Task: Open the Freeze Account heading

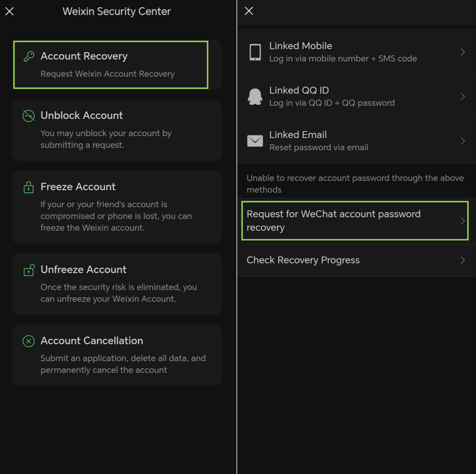Action: pyautogui.click(x=78, y=187)
